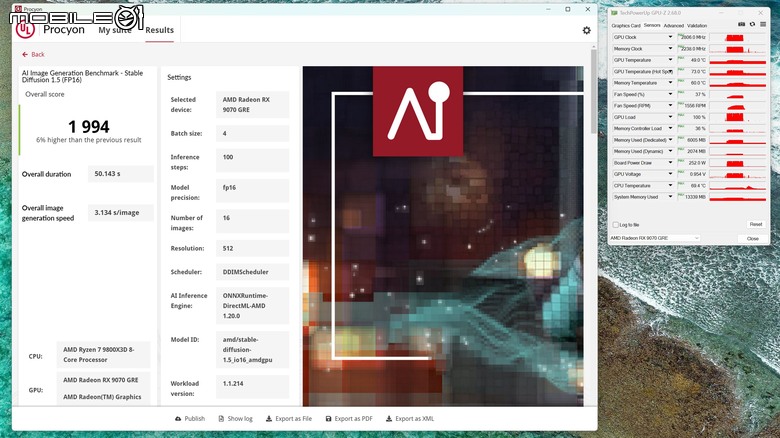Expand GPU selector AMD Radeon RX 9070 GRE

tap(655, 238)
